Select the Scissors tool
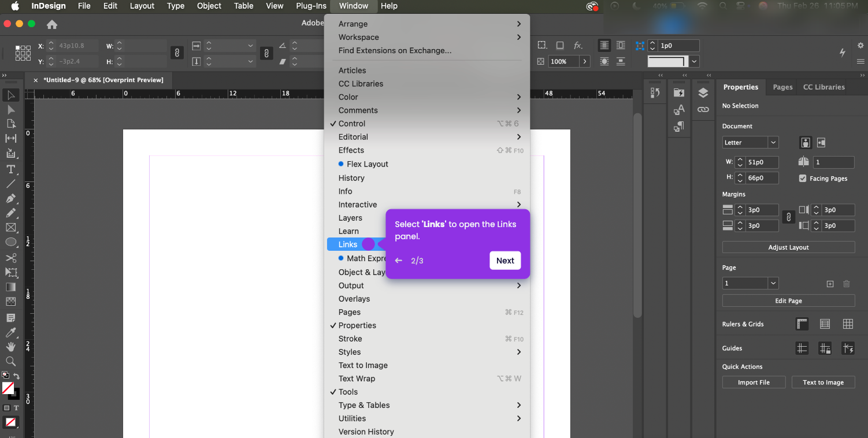Screen dimensions: 868x438 [11, 258]
